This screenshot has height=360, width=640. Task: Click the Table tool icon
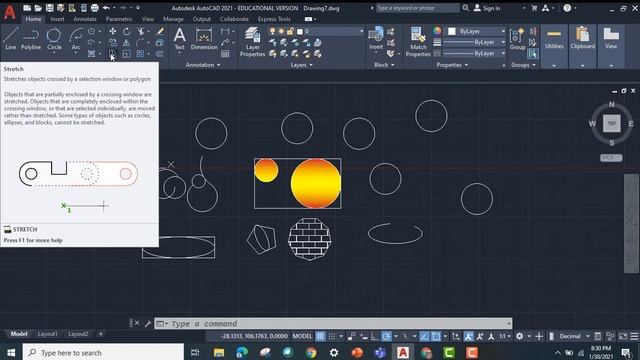tap(225, 53)
